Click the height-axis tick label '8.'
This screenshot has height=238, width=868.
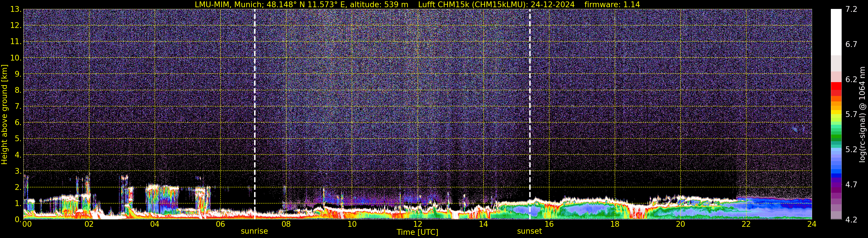18,90
